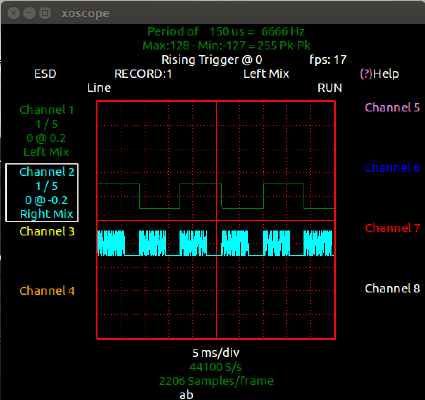Click the 'Left Mix' label in the header

pyautogui.click(x=266, y=74)
